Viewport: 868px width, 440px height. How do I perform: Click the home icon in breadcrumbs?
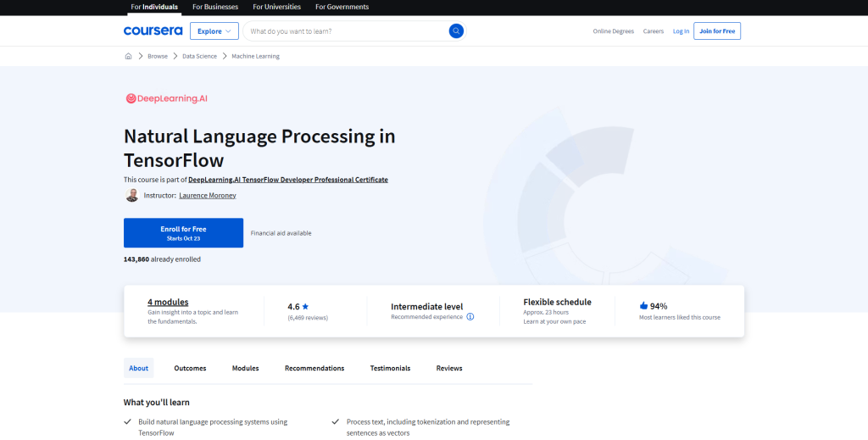tap(129, 56)
